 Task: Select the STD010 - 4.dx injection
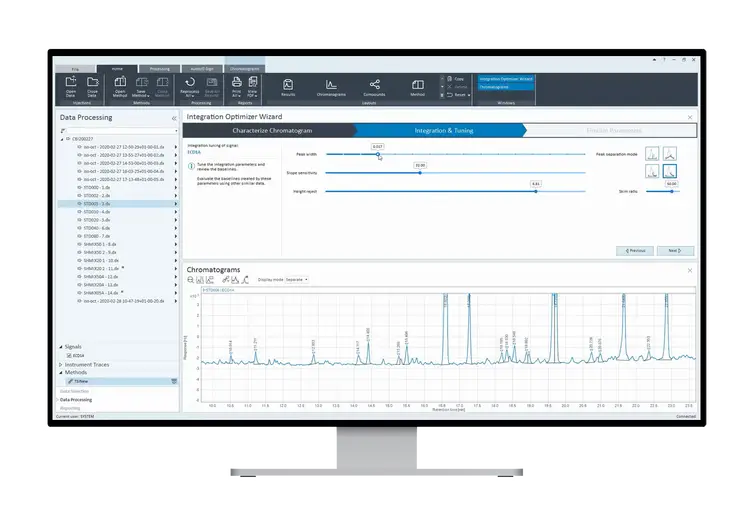click(x=98, y=211)
